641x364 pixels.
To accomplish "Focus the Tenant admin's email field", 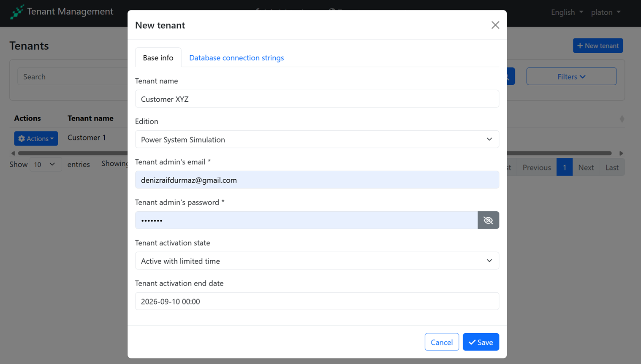I will (x=317, y=180).
